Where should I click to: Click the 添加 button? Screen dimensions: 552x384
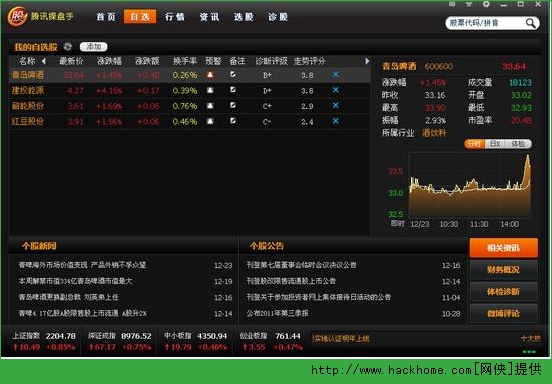pyautogui.click(x=93, y=46)
